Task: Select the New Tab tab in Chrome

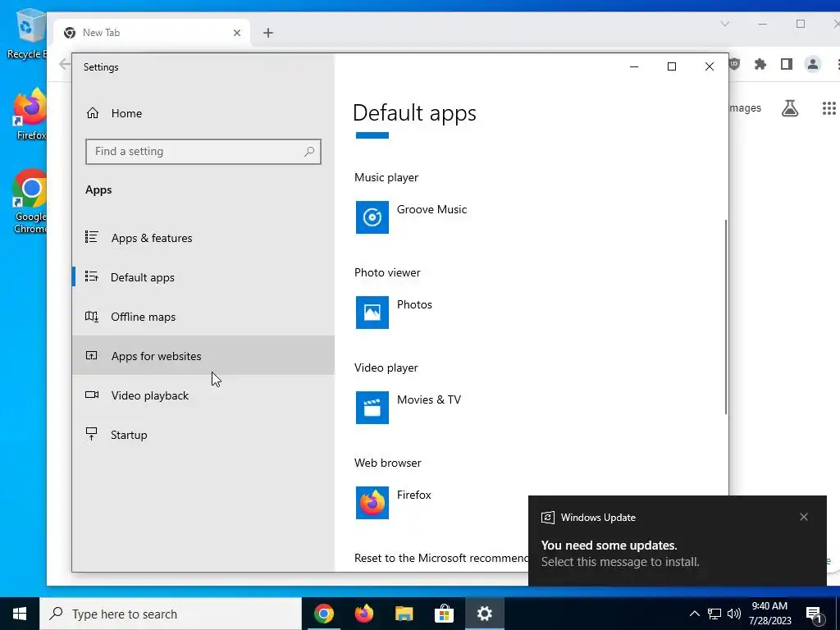Action: point(152,33)
